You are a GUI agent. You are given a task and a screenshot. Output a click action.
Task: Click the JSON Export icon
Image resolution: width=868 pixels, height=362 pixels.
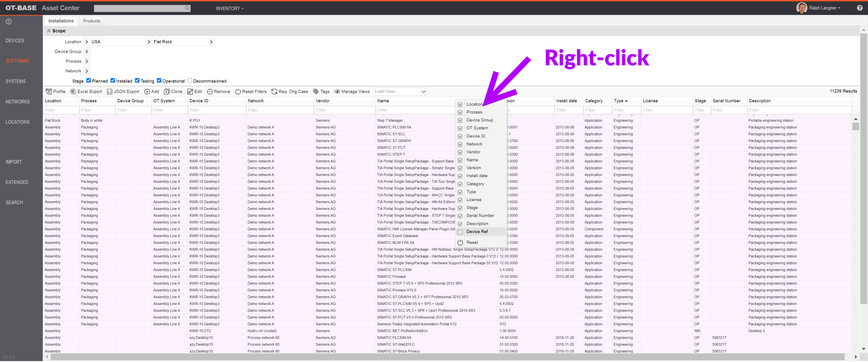(109, 91)
